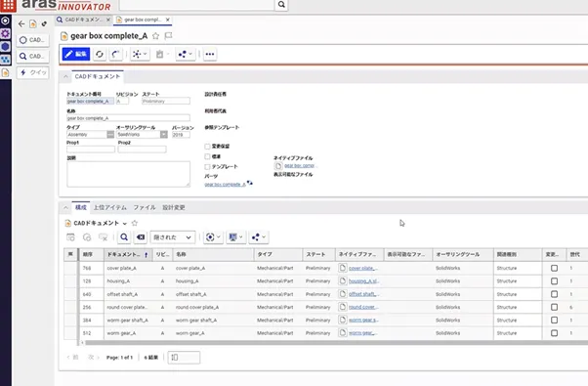Click the native file icon in the form

pyautogui.click(x=278, y=166)
